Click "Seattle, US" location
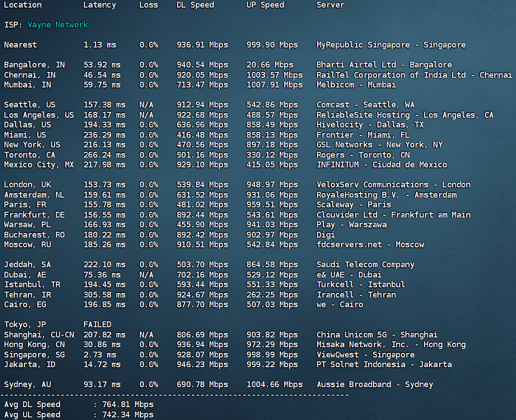The width and height of the screenshot is (516, 420). click(x=30, y=105)
